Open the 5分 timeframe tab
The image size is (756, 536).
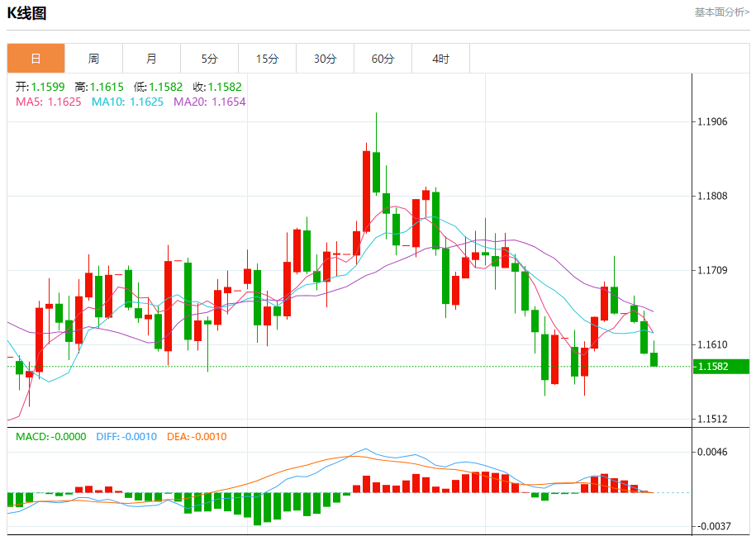click(x=209, y=59)
